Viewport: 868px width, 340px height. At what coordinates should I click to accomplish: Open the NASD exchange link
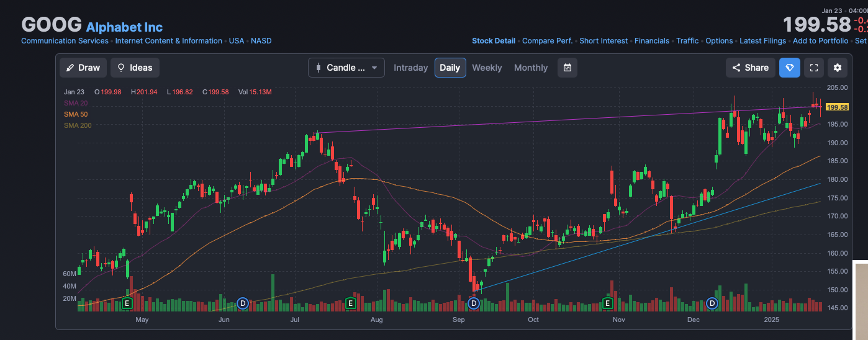[x=261, y=41]
